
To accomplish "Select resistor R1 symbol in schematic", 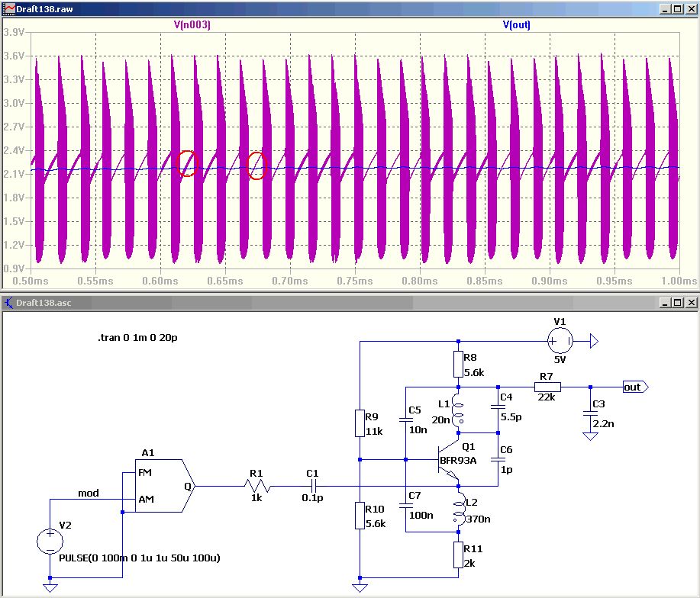I will 256,485.
